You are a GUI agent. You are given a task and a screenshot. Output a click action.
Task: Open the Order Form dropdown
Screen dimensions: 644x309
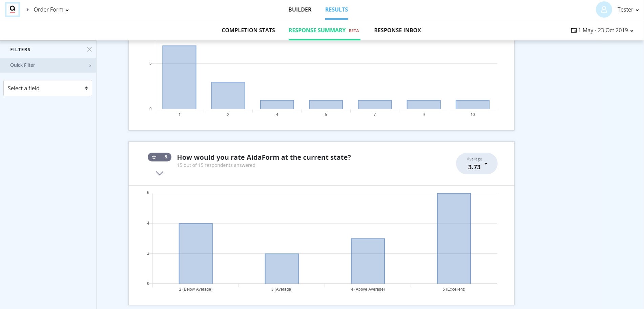pyautogui.click(x=51, y=9)
